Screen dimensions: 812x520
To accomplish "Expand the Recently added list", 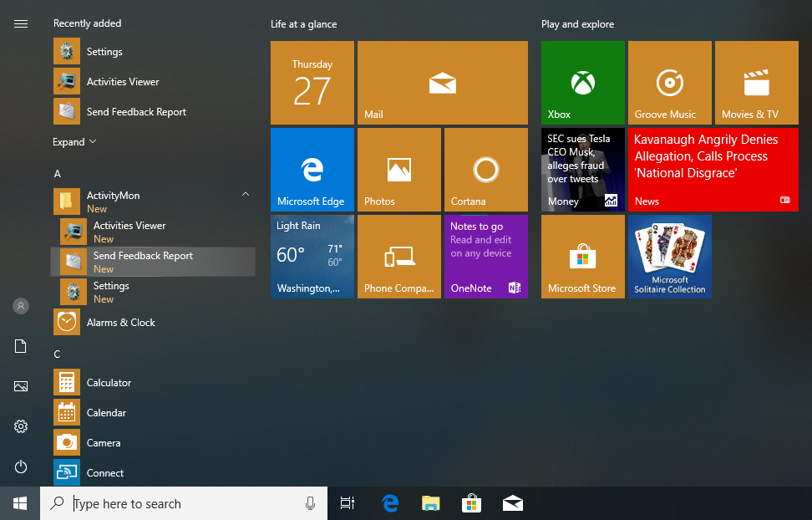I will 74,142.
